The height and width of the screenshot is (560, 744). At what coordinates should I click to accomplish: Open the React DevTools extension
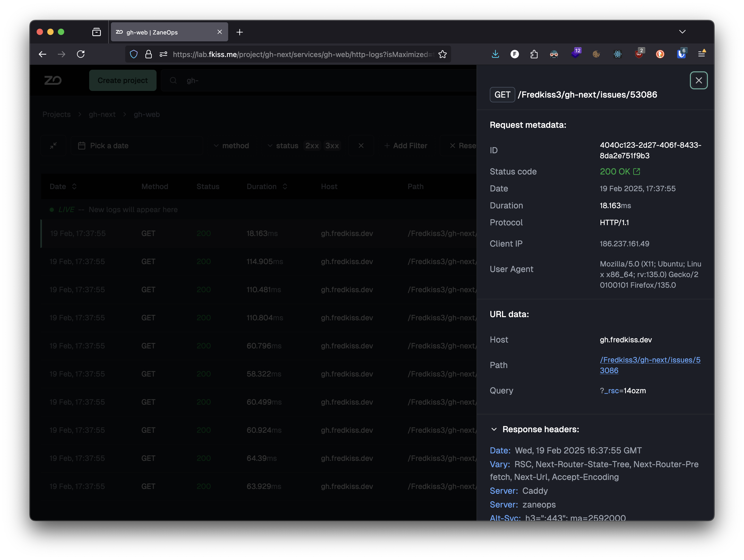pyautogui.click(x=617, y=54)
